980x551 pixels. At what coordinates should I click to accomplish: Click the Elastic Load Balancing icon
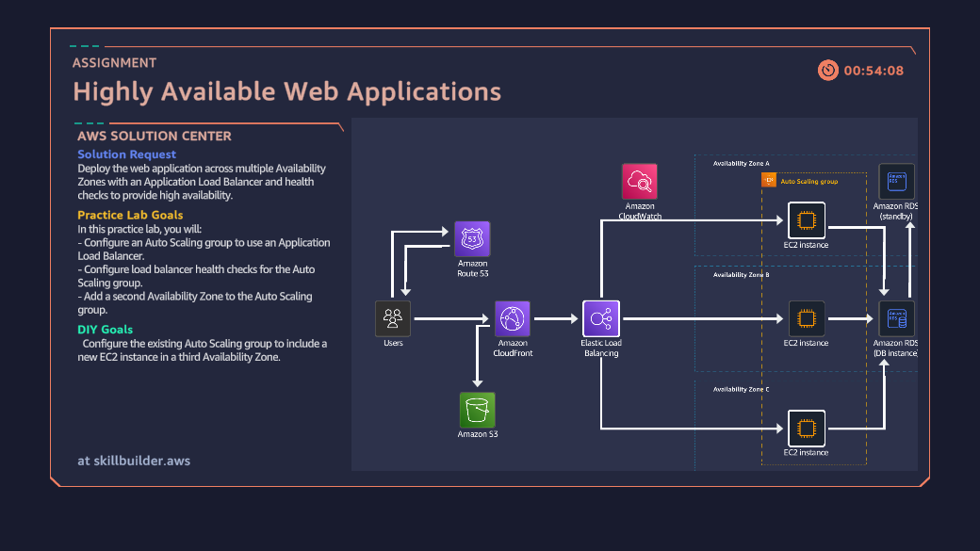[x=601, y=318]
